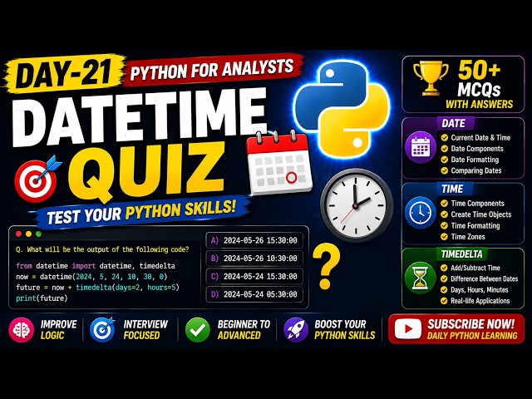Image resolution: width=532 pixels, height=399 pixels.
Task: Click the green checkmark icon near Beginner to Advanced
Action: click(198, 330)
